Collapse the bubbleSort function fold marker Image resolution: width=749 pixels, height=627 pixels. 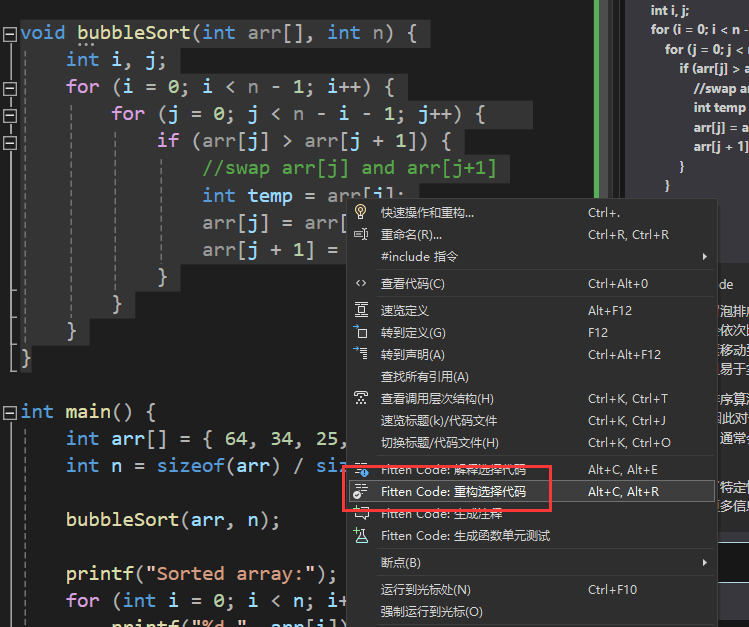(9, 33)
